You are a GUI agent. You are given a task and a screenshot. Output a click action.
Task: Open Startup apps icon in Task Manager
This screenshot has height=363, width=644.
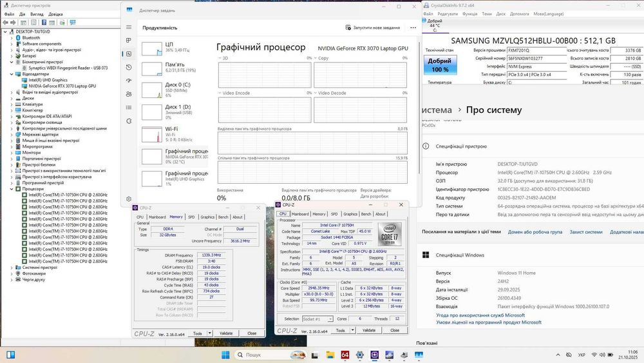[129, 81]
